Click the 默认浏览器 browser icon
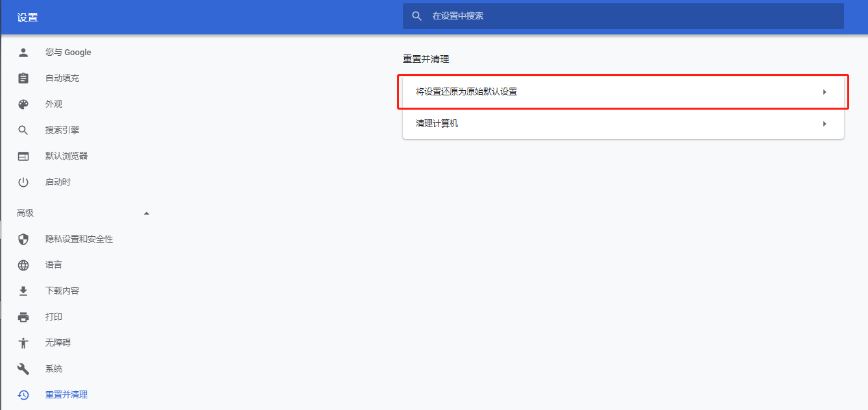The height and width of the screenshot is (410, 868). point(23,156)
